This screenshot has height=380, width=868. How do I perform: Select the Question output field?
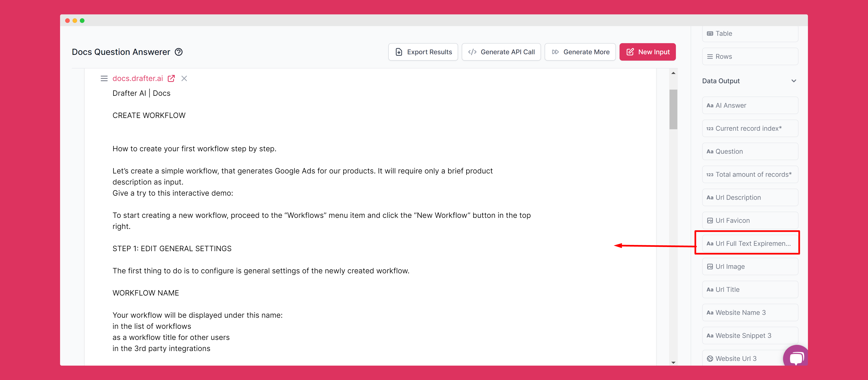tap(750, 151)
